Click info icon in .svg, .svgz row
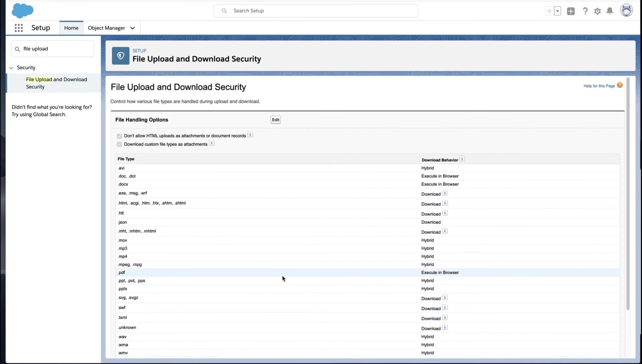642x364 pixels. (x=445, y=298)
